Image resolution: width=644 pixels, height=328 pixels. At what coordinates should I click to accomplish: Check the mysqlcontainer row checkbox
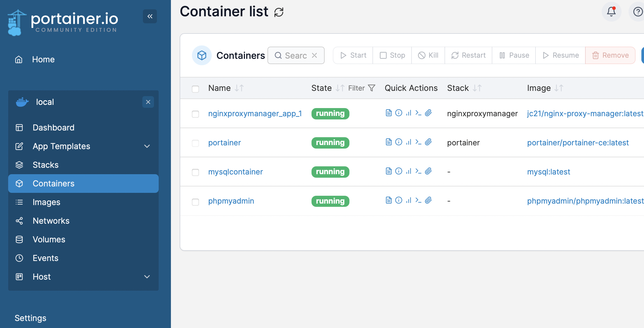click(x=195, y=172)
